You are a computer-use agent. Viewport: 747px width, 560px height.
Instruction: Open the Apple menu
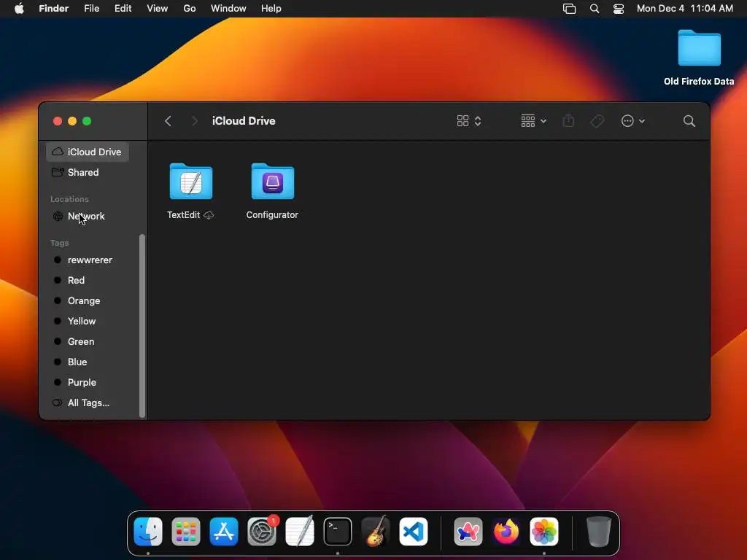tap(19, 9)
